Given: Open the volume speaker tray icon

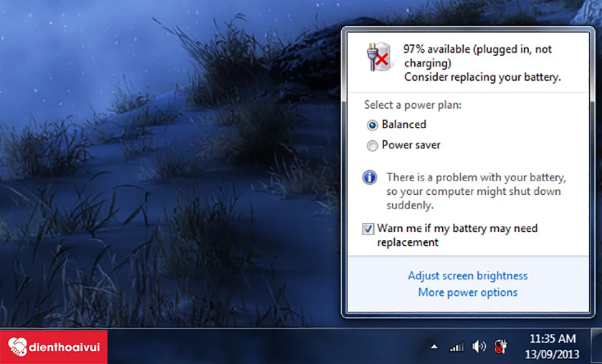Looking at the screenshot, I should coord(479,346).
